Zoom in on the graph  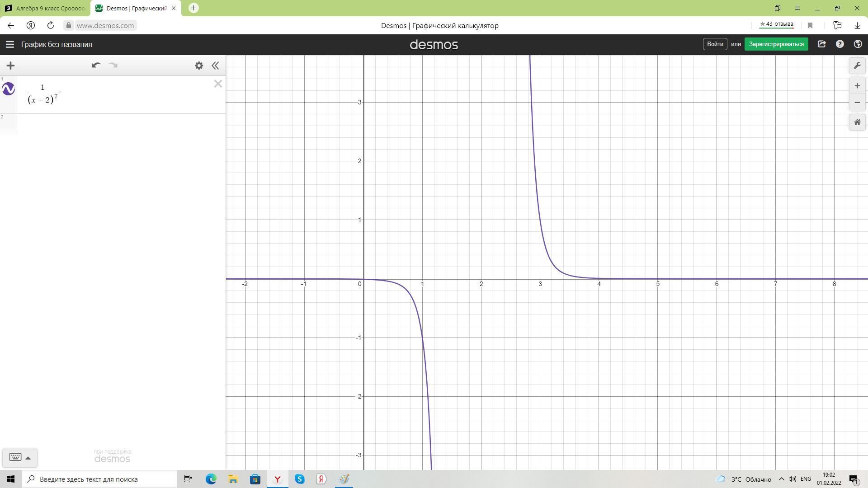click(x=857, y=86)
